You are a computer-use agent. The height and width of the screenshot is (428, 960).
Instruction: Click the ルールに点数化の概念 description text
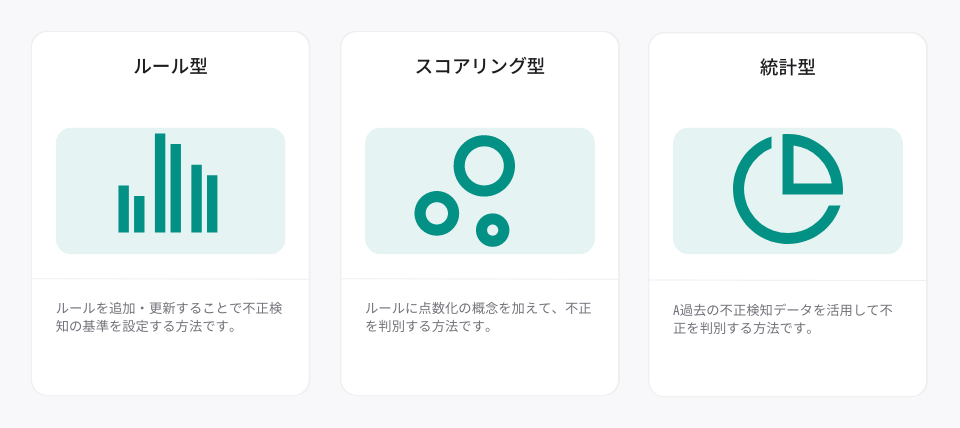pos(478,317)
